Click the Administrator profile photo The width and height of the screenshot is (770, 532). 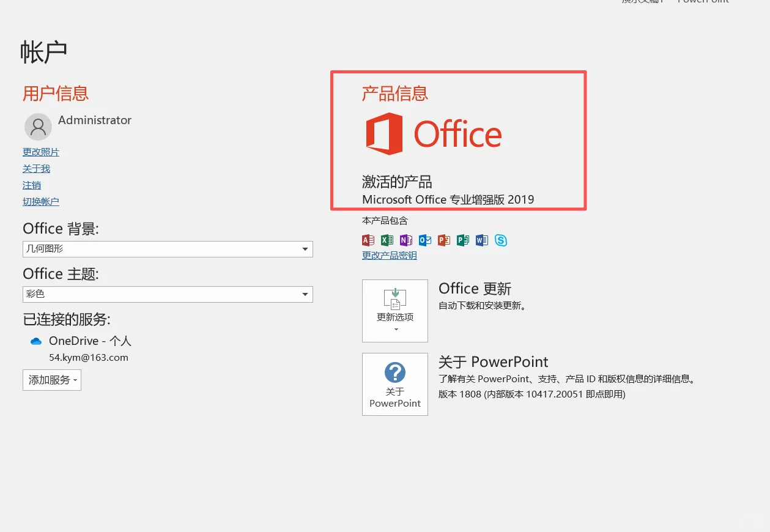pyautogui.click(x=38, y=127)
